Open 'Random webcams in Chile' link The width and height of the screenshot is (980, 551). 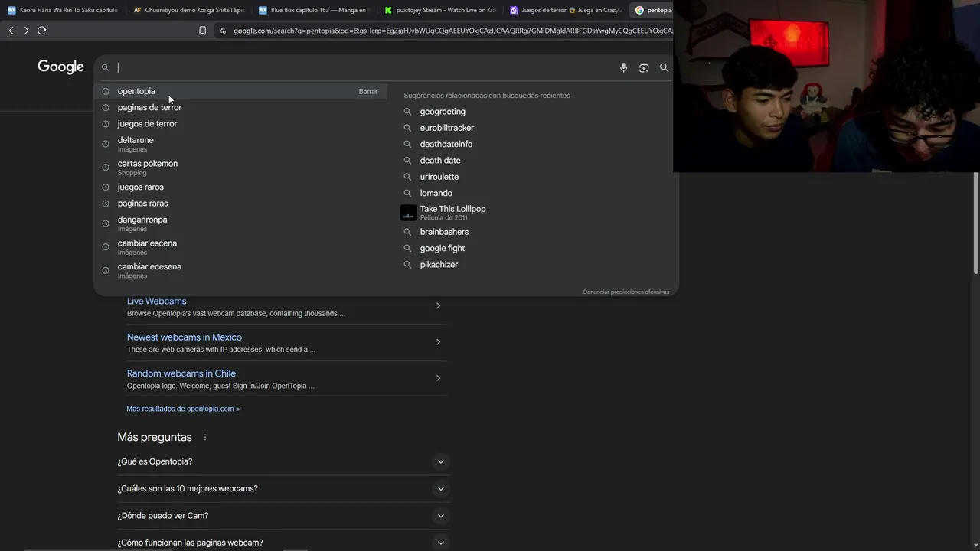[181, 373]
